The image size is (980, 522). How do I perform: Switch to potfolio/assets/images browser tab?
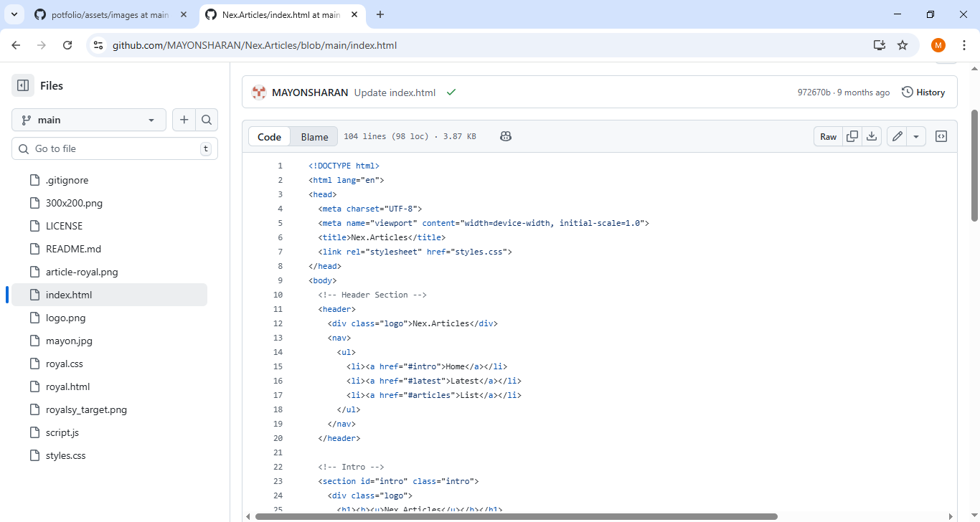(x=109, y=14)
